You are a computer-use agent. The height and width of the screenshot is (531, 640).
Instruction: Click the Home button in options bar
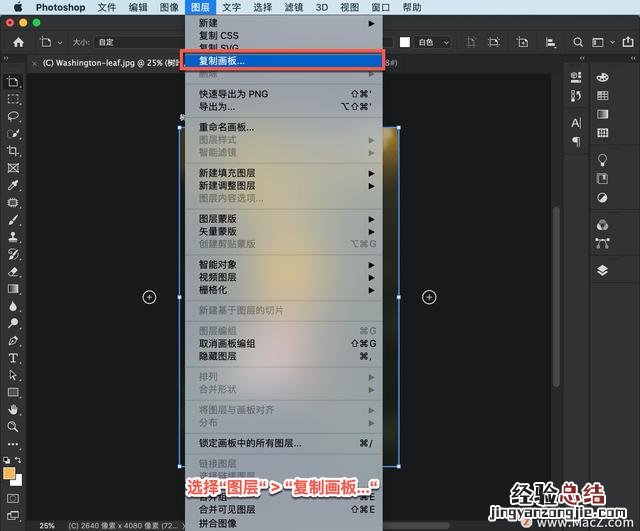(18, 43)
